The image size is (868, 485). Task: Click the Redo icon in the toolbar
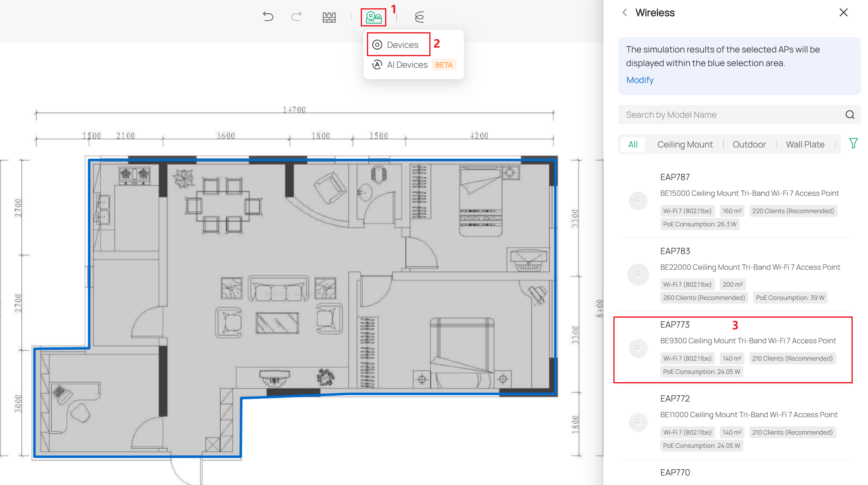pyautogui.click(x=296, y=17)
